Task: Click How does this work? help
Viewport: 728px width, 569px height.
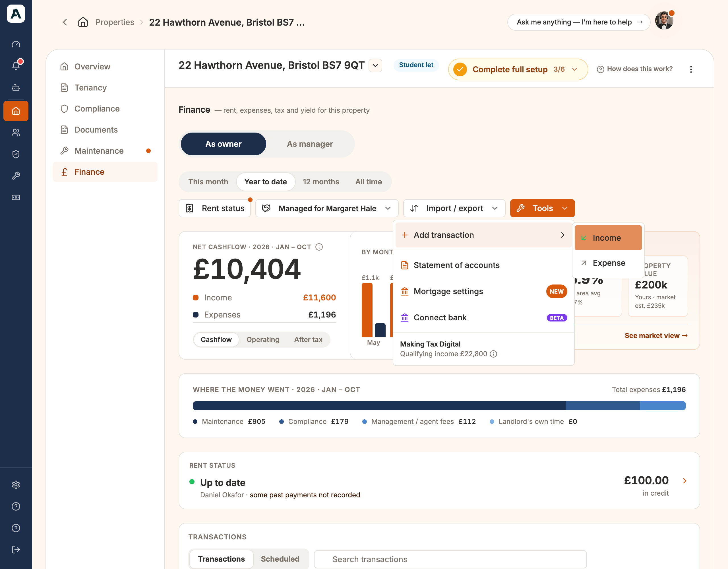Action: pyautogui.click(x=635, y=69)
